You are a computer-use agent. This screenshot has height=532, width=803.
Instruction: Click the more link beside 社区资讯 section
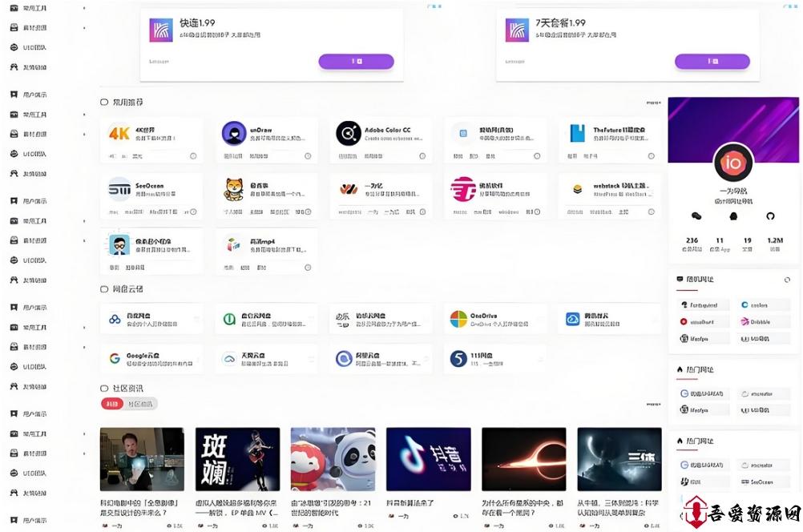653,405
